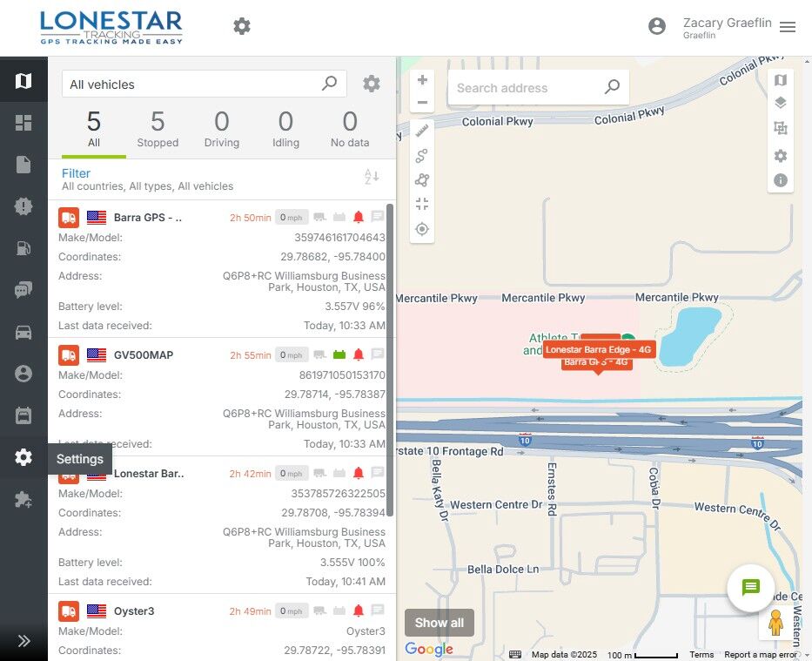
Task: Click the Barra GPS alert bell
Action: coord(359,217)
